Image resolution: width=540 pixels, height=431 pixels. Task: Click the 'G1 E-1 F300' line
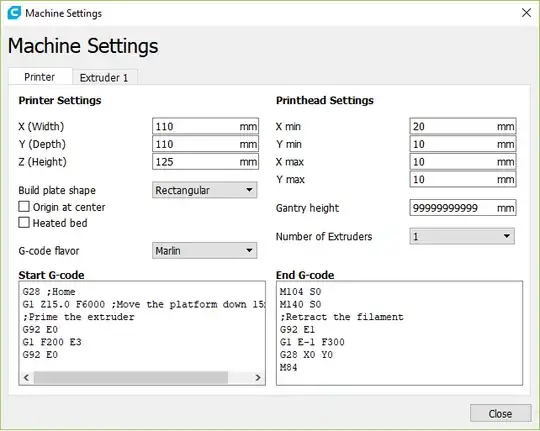point(312,342)
